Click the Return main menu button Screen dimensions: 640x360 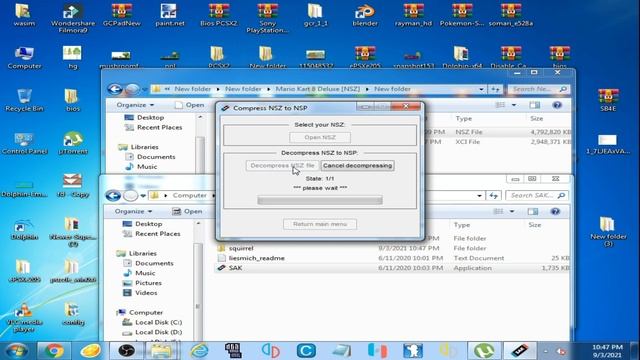(x=320, y=224)
